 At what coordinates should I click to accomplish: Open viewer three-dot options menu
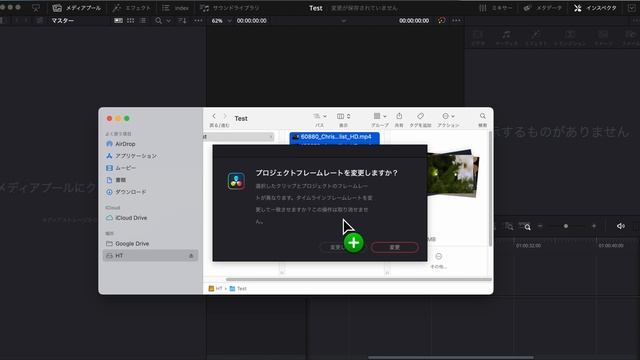click(457, 20)
